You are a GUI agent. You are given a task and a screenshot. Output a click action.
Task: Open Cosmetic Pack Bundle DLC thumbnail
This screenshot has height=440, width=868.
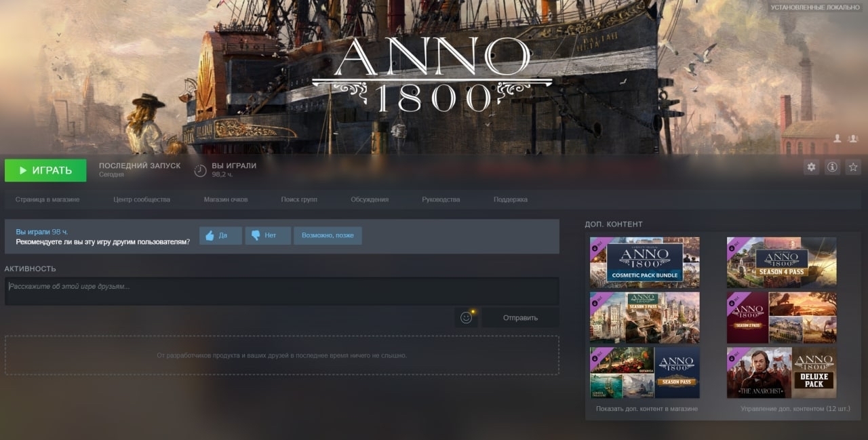coord(644,262)
